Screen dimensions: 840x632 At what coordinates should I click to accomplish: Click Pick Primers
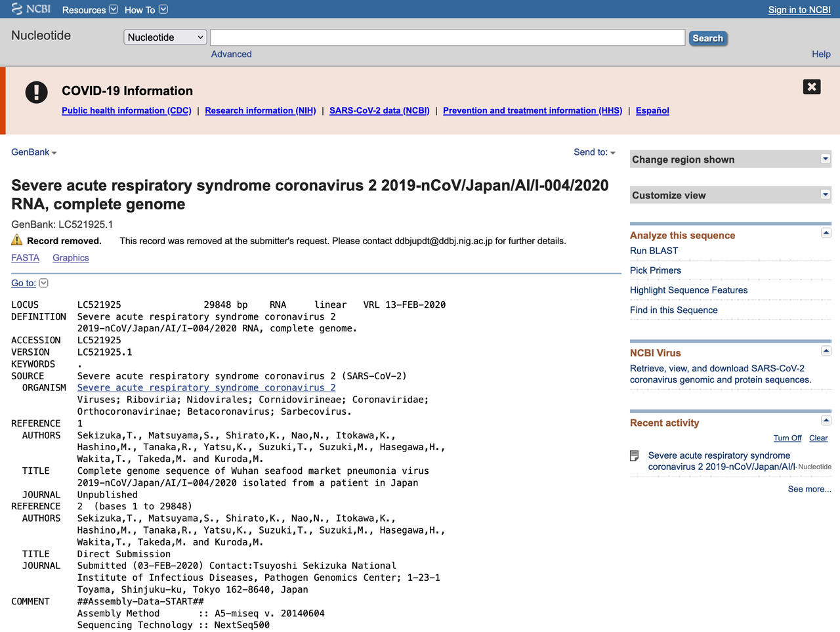click(x=656, y=270)
